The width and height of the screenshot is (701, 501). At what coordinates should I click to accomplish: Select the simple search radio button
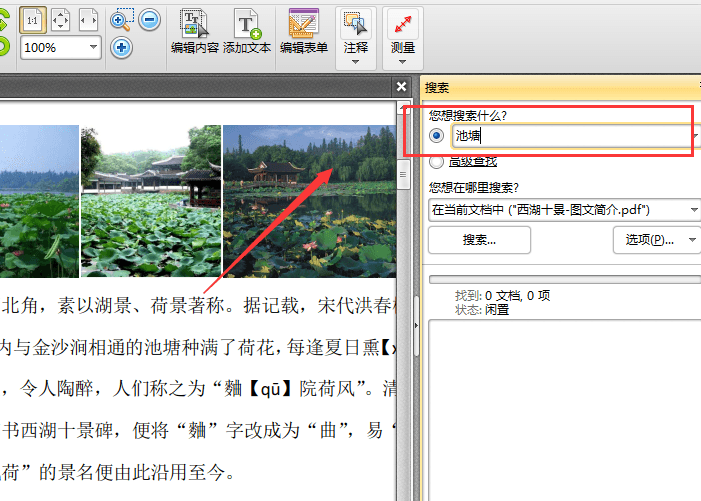(436, 136)
